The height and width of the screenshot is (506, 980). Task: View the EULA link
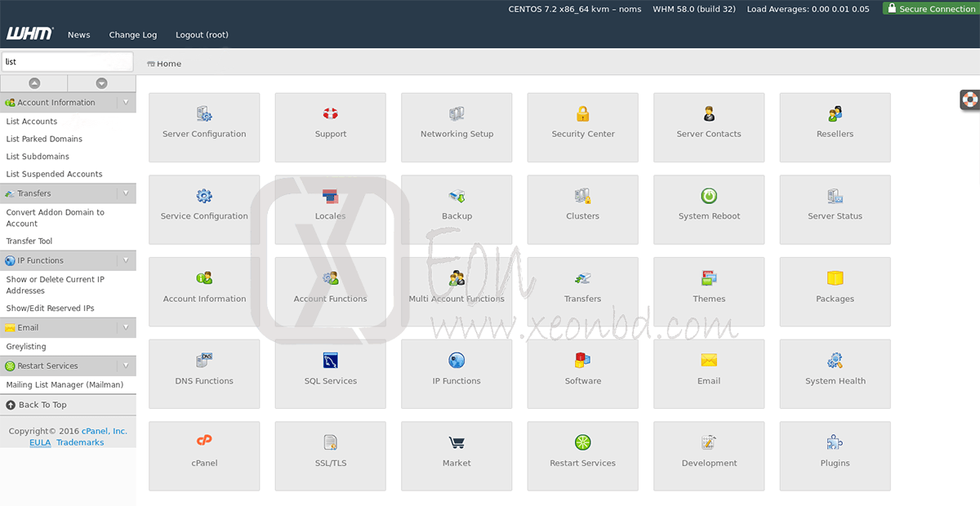tap(40, 442)
